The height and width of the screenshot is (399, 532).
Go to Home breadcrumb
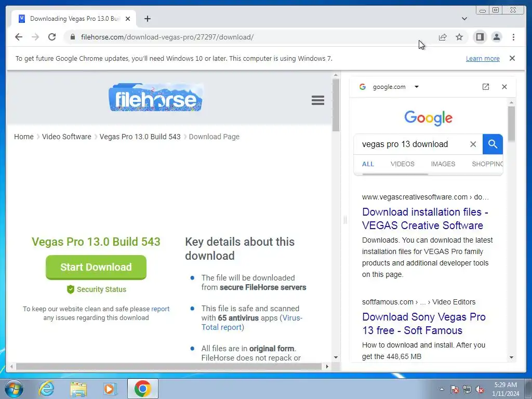tap(24, 137)
